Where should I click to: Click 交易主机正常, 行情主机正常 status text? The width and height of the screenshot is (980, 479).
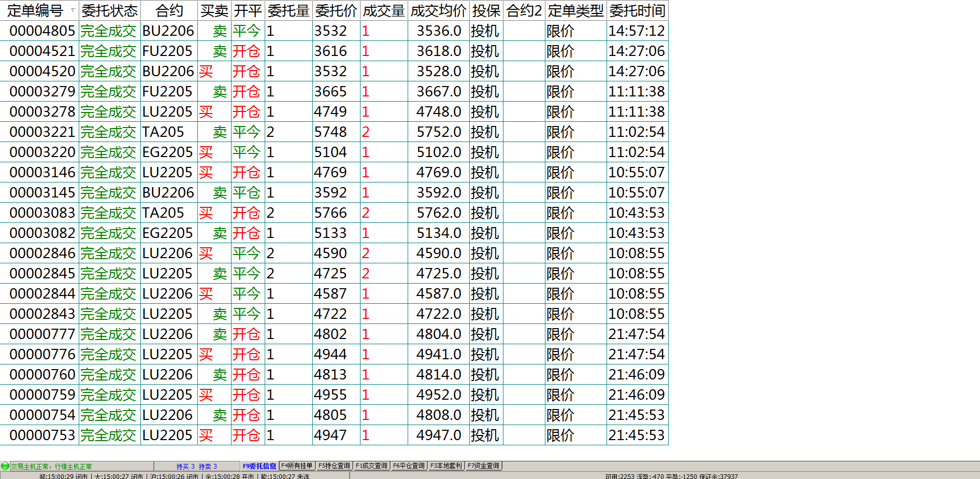point(51,467)
